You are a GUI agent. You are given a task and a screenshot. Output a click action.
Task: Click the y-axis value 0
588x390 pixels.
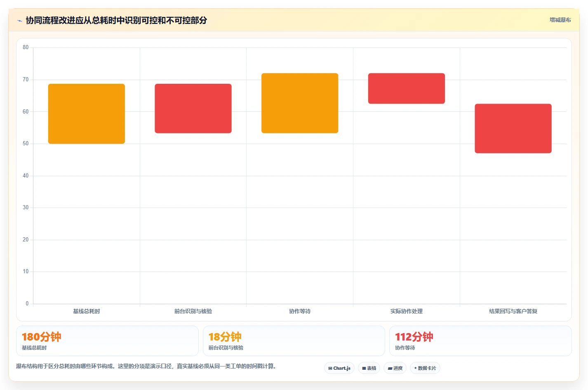pos(27,304)
